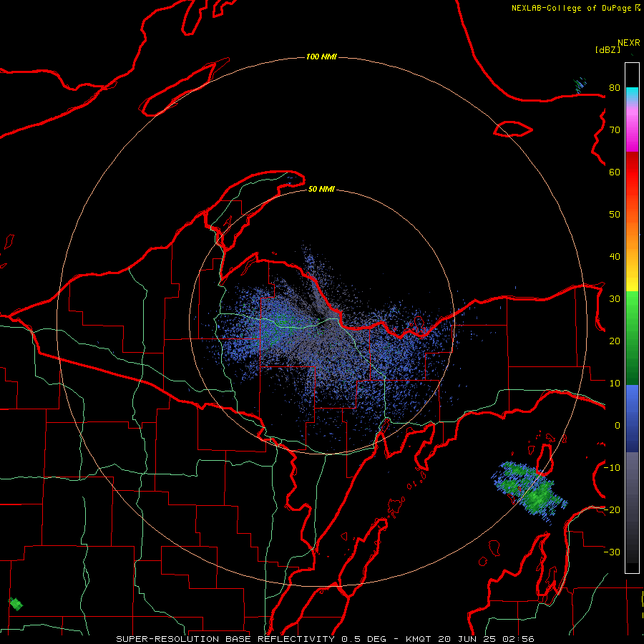Click the green rain echo near the southeast range ring
Viewport: 644px width, 644px height.
coord(531,491)
